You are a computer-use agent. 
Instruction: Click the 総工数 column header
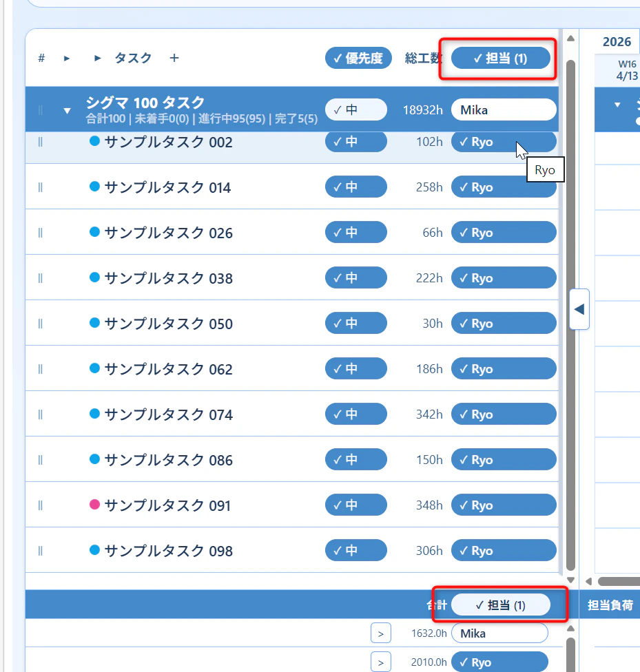tap(424, 59)
